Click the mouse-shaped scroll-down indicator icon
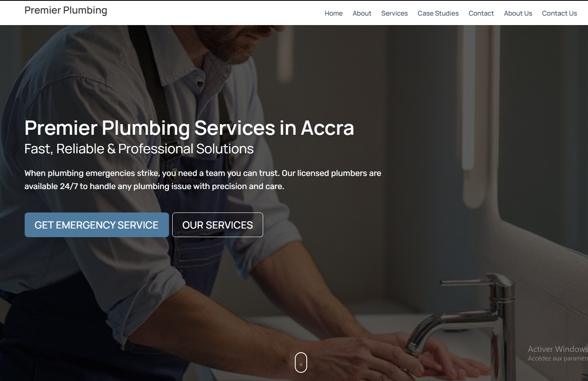 301,363
